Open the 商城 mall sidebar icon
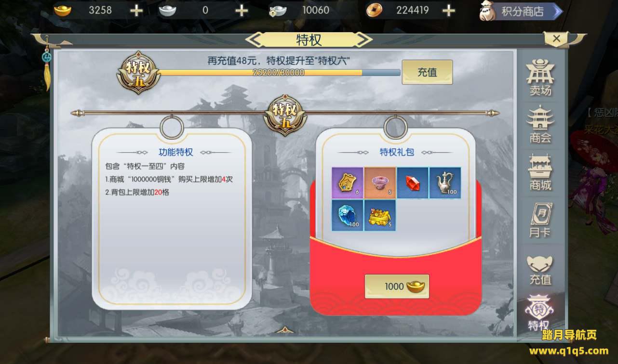The height and width of the screenshot is (364, 618). pos(540,172)
